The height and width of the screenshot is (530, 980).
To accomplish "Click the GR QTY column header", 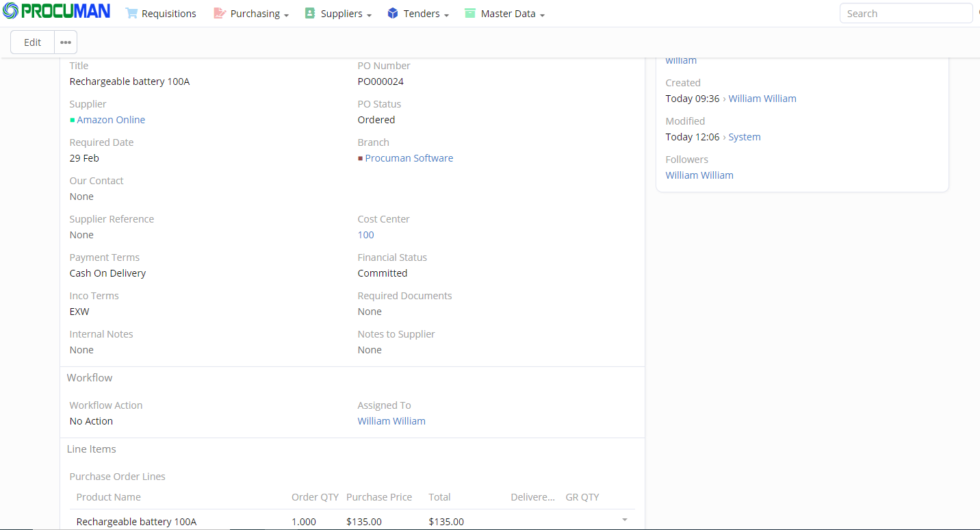I will tap(582, 497).
